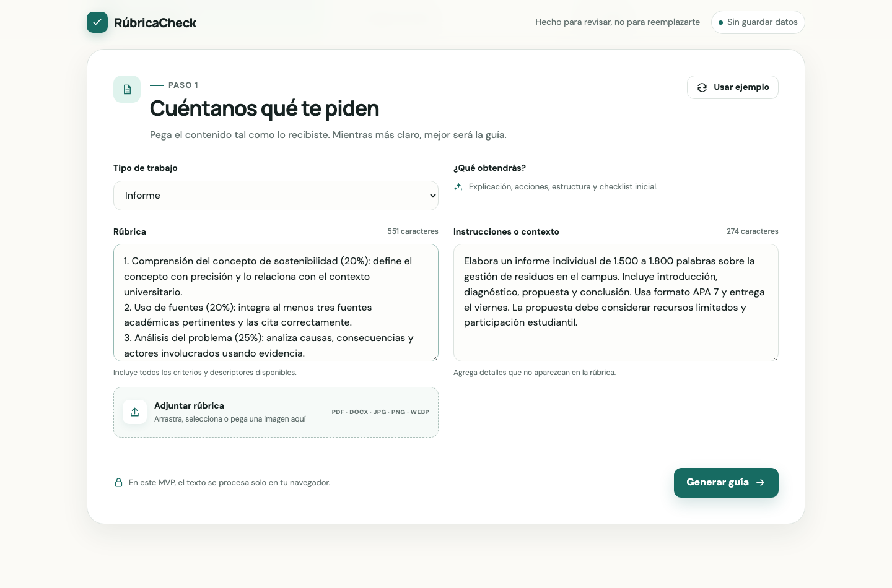The height and width of the screenshot is (588, 892).
Task: Open the Tipo de trabajo dropdown
Action: click(276, 196)
